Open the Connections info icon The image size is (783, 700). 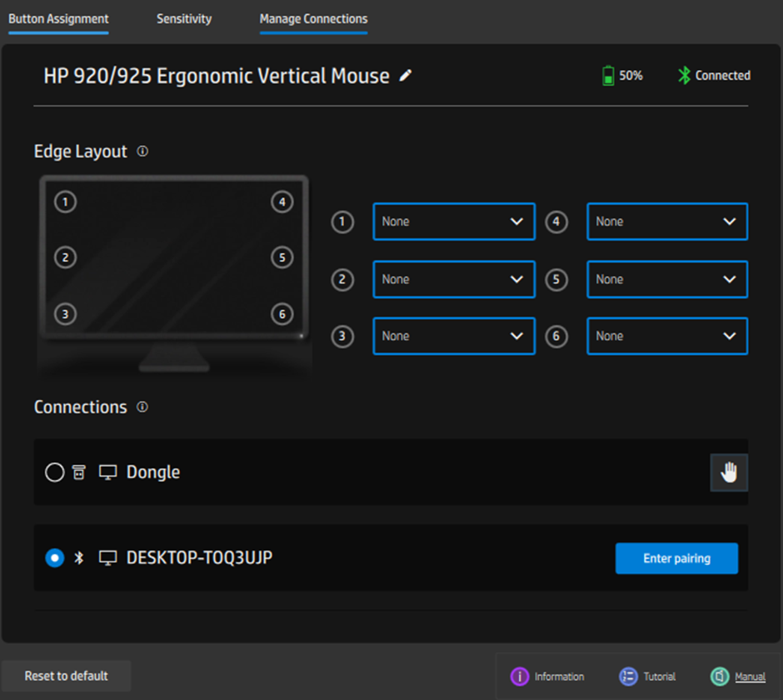[142, 407]
